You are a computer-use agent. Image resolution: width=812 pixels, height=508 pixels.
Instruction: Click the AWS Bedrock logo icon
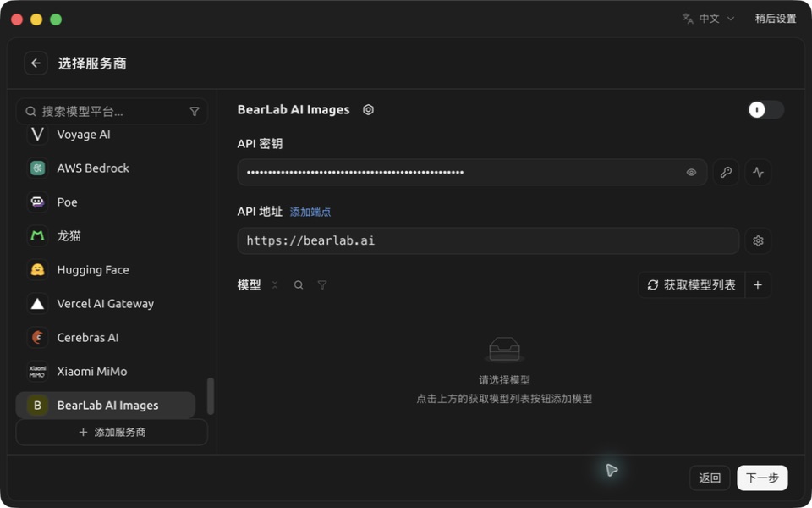pos(37,168)
